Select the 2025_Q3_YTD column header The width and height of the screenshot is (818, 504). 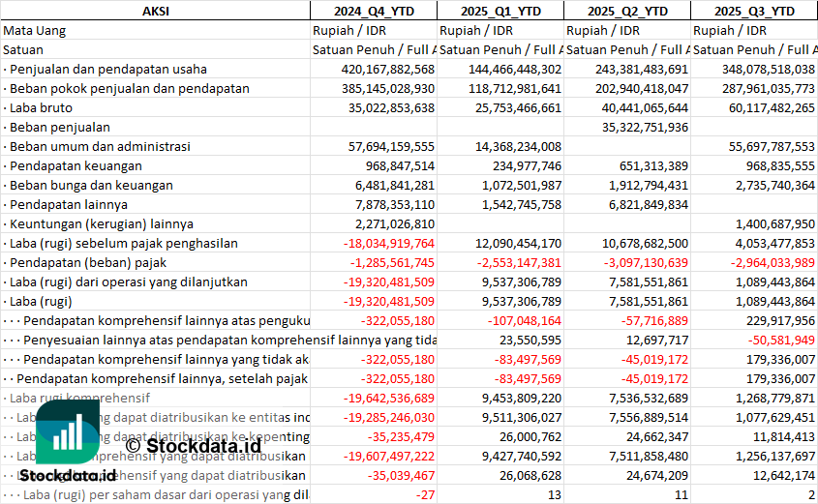coord(754,11)
